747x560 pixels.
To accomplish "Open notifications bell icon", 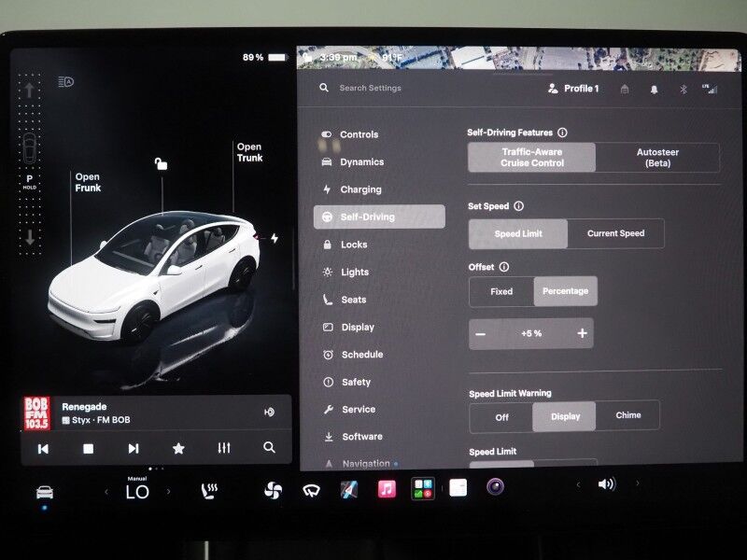I will point(655,90).
